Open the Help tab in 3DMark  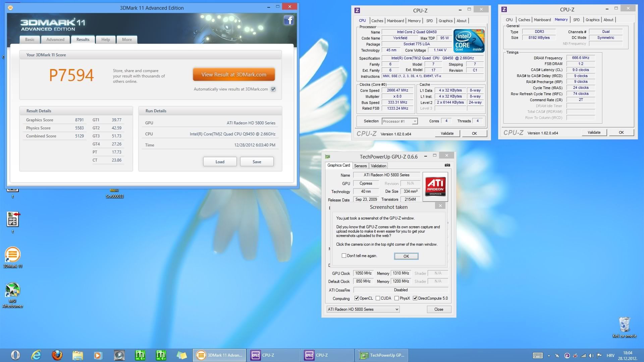(x=106, y=40)
